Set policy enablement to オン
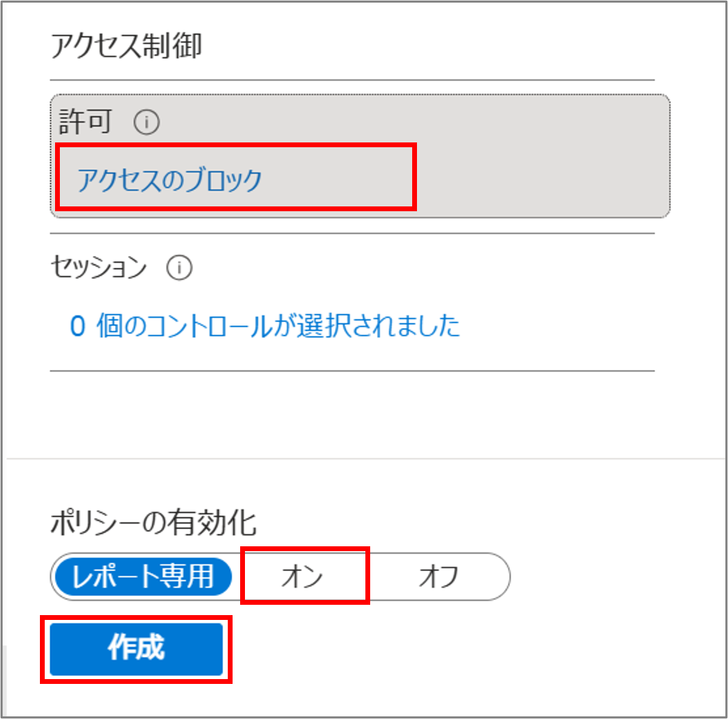Screen dimensions: 728x719 click(302, 577)
